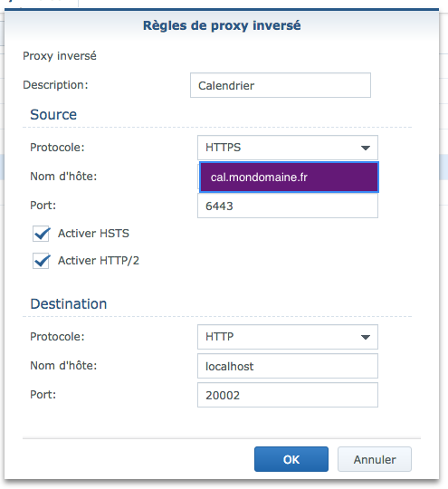Click the Règles de proxy inversé title bar
448x489 pixels.
click(x=222, y=25)
